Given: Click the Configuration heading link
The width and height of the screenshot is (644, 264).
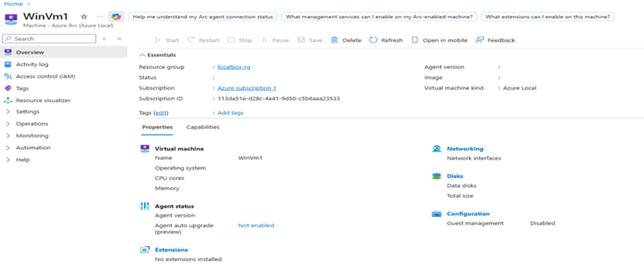Looking at the screenshot, I should pyautogui.click(x=468, y=214).
